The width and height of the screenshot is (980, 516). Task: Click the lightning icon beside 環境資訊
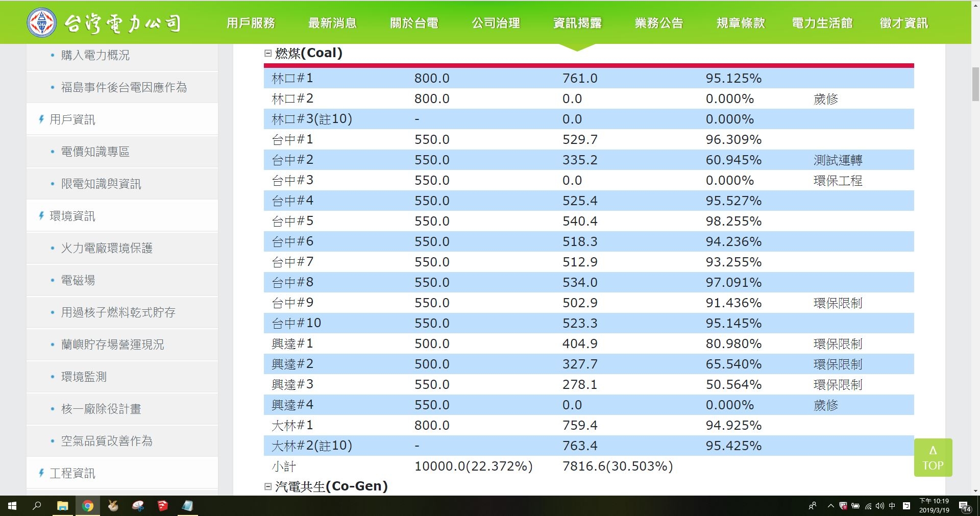[41, 215]
